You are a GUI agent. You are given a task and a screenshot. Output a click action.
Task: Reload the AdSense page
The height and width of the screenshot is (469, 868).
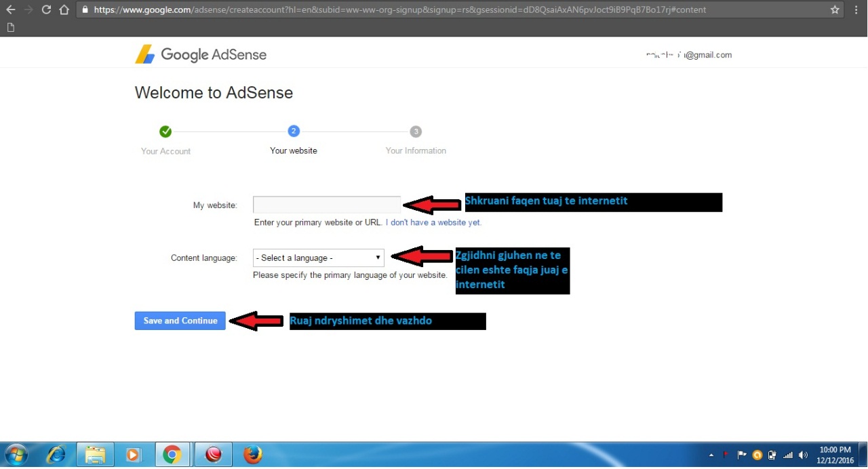[x=46, y=9]
